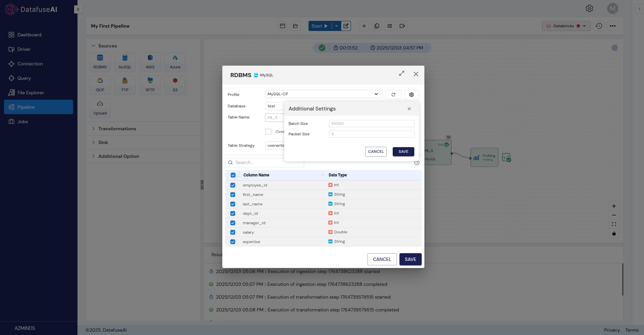Open the pipeline history icon
The width and height of the screenshot is (644, 335).
click(x=599, y=26)
